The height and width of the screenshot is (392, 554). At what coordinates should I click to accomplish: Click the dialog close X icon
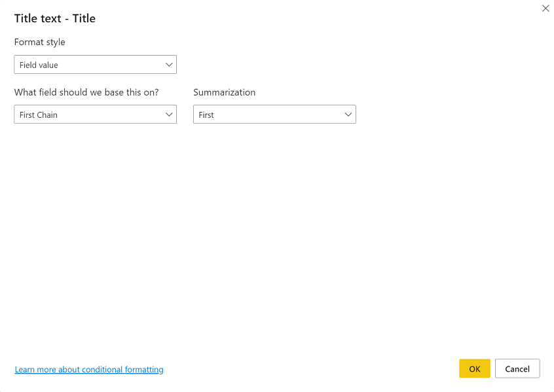click(x=545, y=9)
